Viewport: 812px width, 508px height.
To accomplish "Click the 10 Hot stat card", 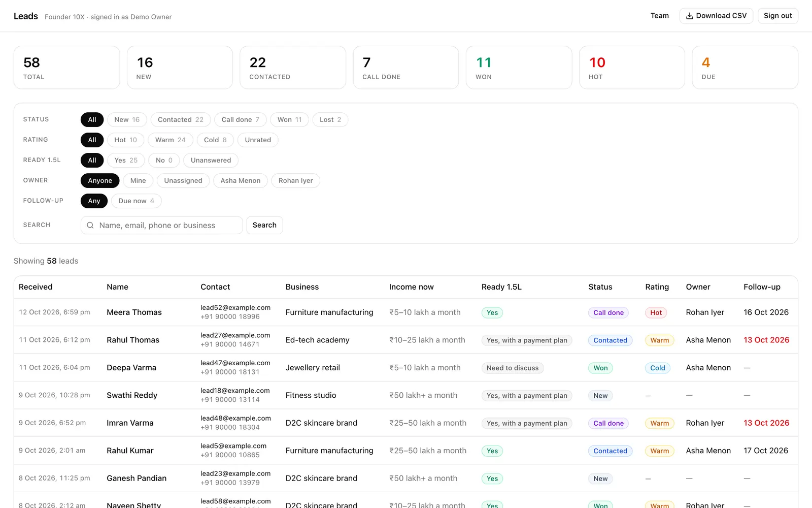I will point(632,68).
